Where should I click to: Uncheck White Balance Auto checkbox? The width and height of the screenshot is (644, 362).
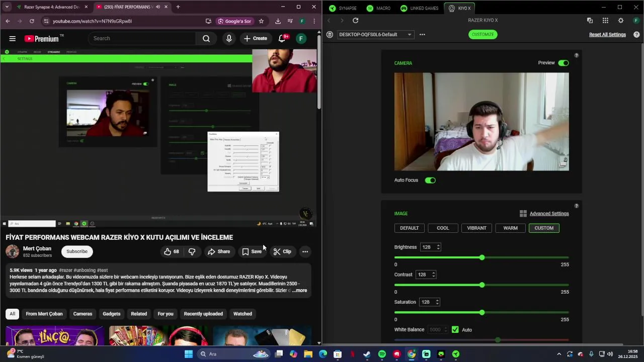coord(455,330)
